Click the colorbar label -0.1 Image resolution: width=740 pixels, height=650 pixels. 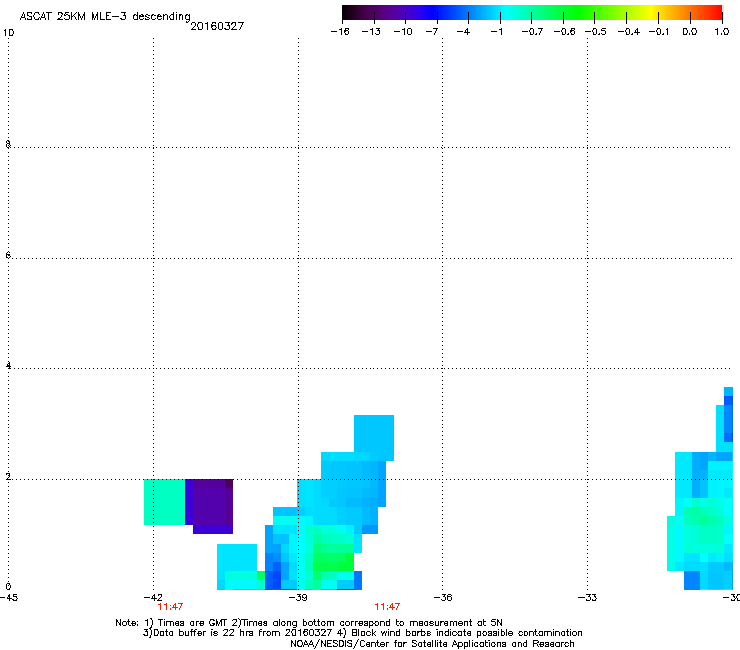coord(659,32)
